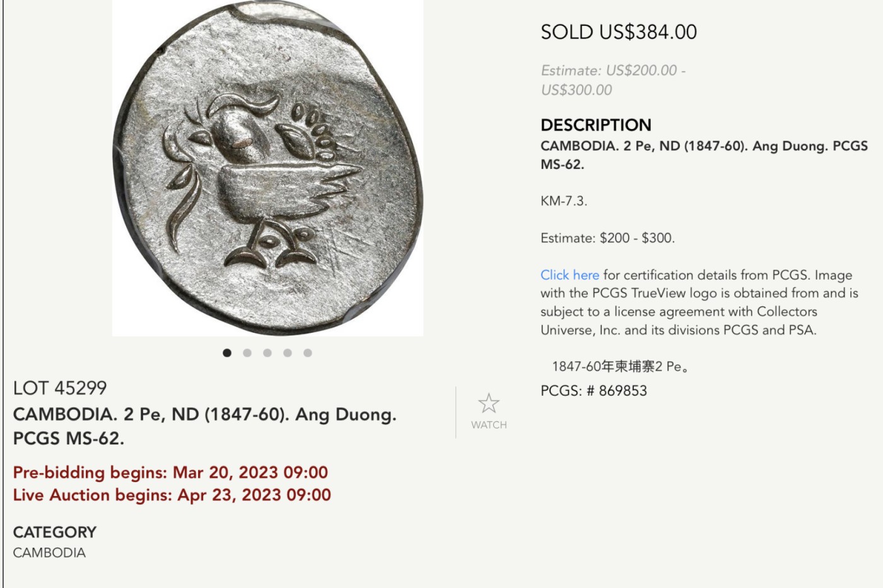
Task: Click the WATCH label under the star
Action: coord(489,425)
